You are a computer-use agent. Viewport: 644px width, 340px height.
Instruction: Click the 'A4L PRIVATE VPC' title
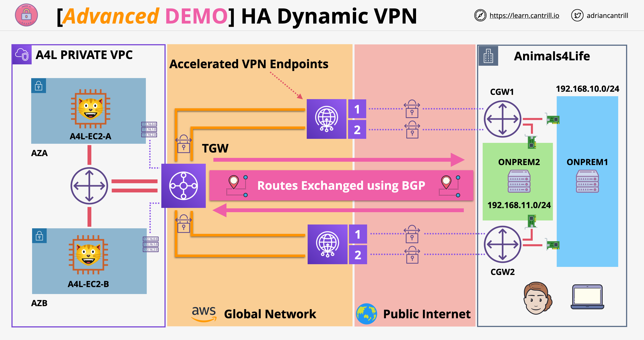pyautogui.click(x=84, y=55)
